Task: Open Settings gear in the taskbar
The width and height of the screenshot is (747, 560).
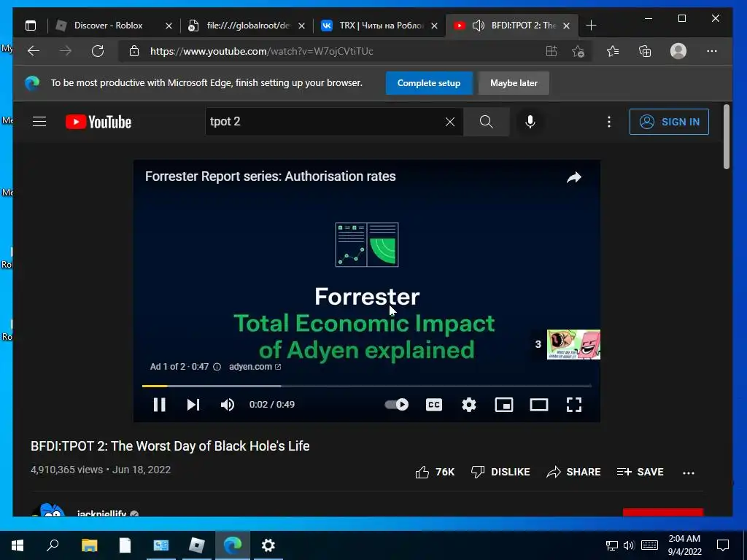Action: pyautogui.click(x=268, y=545)
